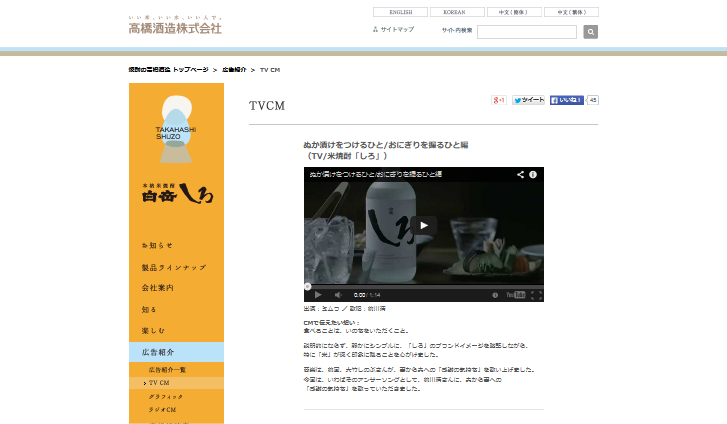The height and width of the screenshot is (424, 727).
Task: Select TV CM submenu item
Action: (176, 383)
